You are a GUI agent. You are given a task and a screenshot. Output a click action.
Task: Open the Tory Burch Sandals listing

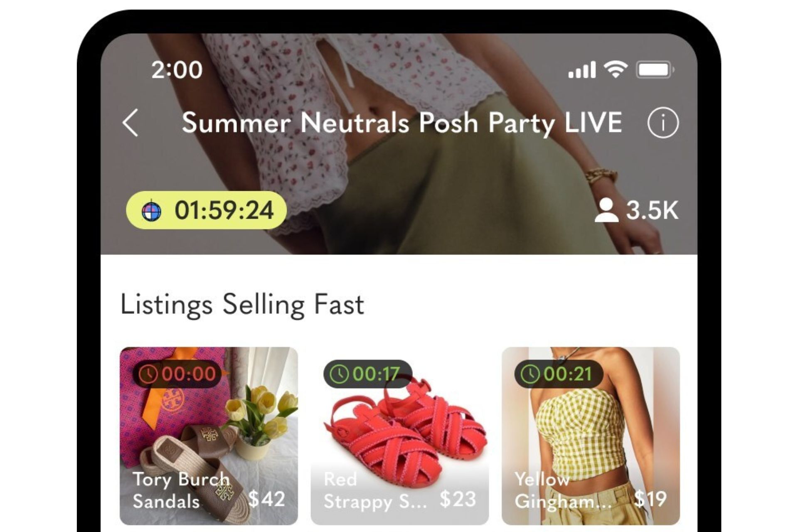(209, 436)
